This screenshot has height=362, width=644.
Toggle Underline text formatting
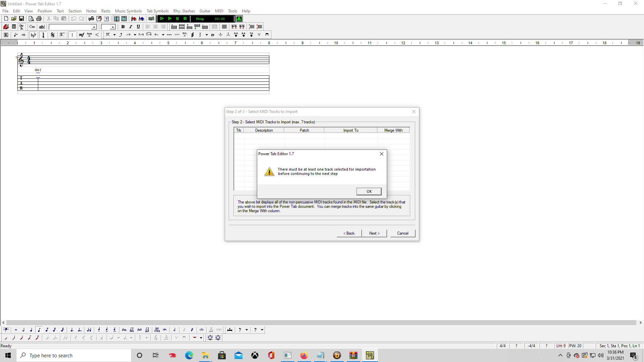pos(139,27)
